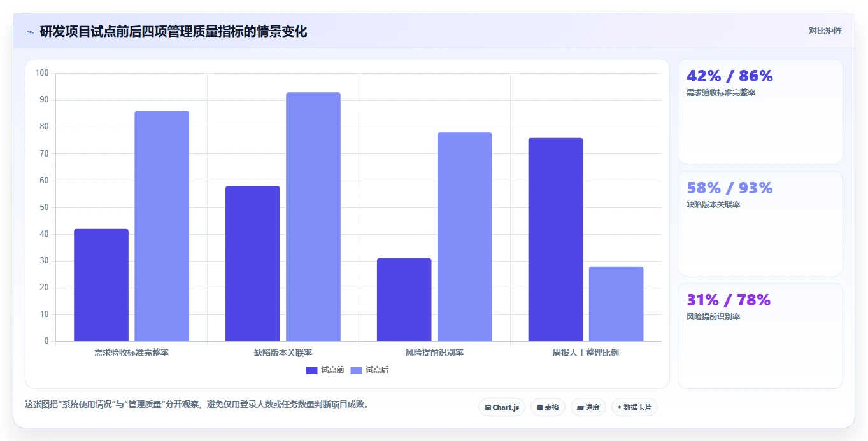
Task: Click the 对比矩阵 label in header
Action: click(x=825, y=31)
